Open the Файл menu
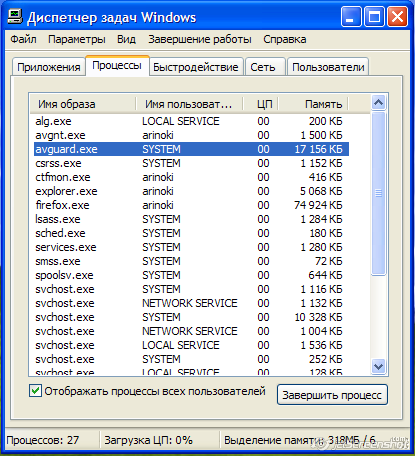Viewport: 415px width, 456px height. pos(23,39)
